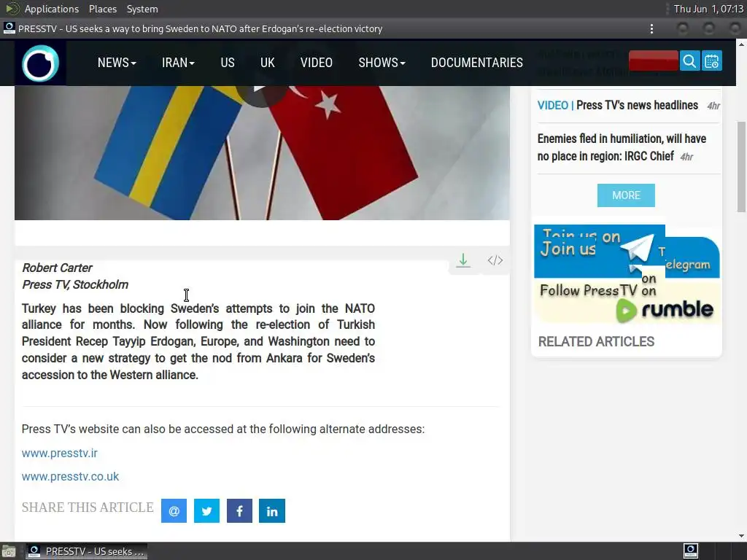Viewport: 747px width, 560px height.
Task: Click the SHARE THIS ARTICLE label
Action: click(x=88, y=507)
